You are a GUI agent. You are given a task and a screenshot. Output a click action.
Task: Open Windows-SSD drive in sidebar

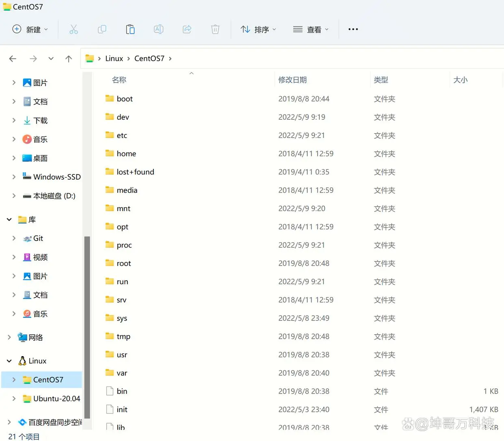[x=52, y=177]
